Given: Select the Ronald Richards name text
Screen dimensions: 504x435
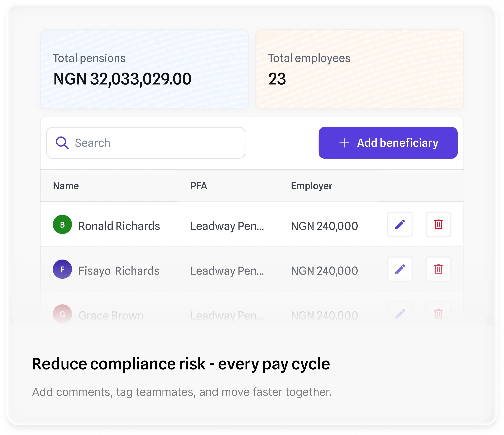Looking at the screenshot, I should click(119, 226).
